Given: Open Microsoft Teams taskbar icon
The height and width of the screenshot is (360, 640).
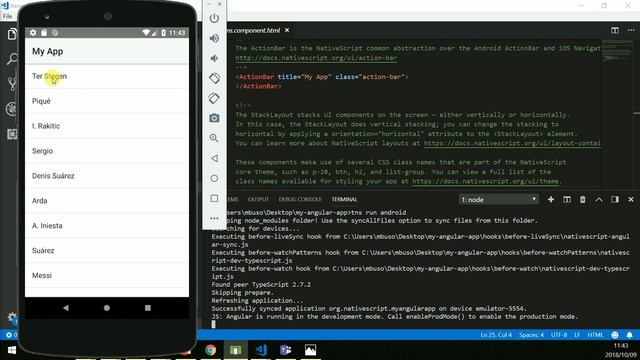Looking at the screenshot, I should 285,350.
